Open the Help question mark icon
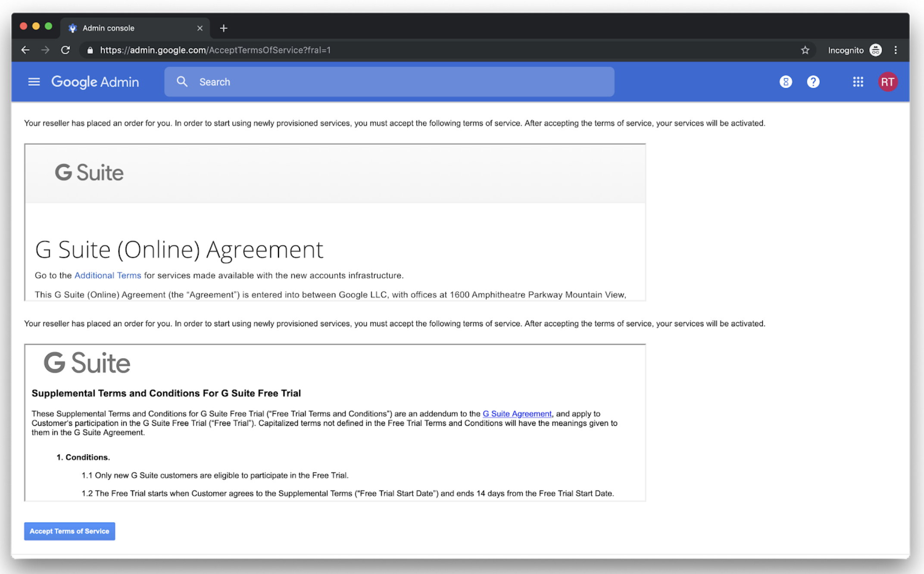Screen dimensions: 924x574 pyautogui.click(x=813, y=82)
